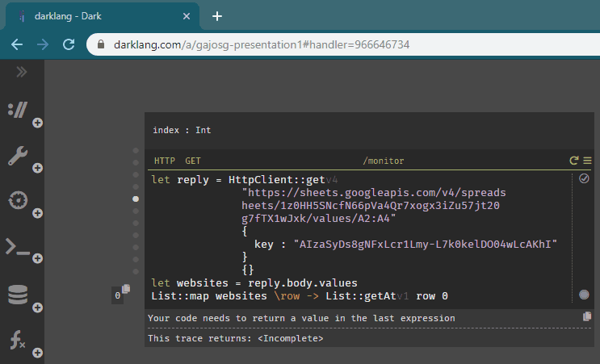The height and width of the screenshot is (364, 600).
Task: Click the API key string value
Action: (x=425, y=245)
